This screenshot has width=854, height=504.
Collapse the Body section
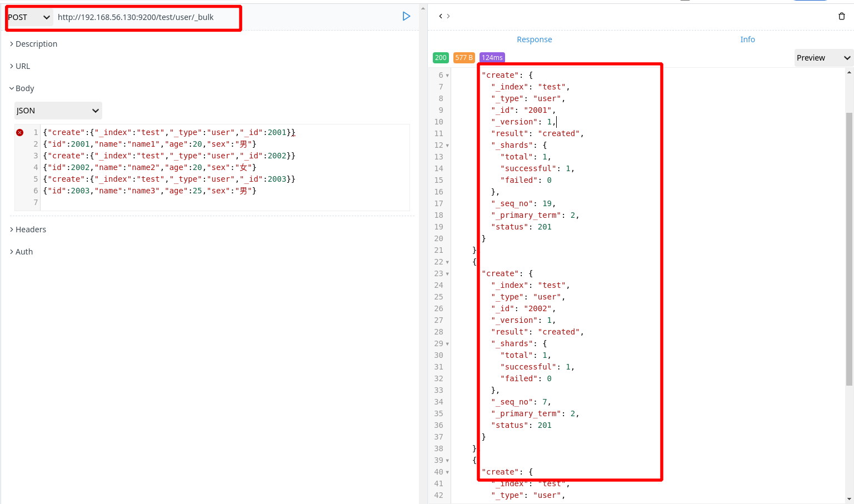click(x=22, y=88)
